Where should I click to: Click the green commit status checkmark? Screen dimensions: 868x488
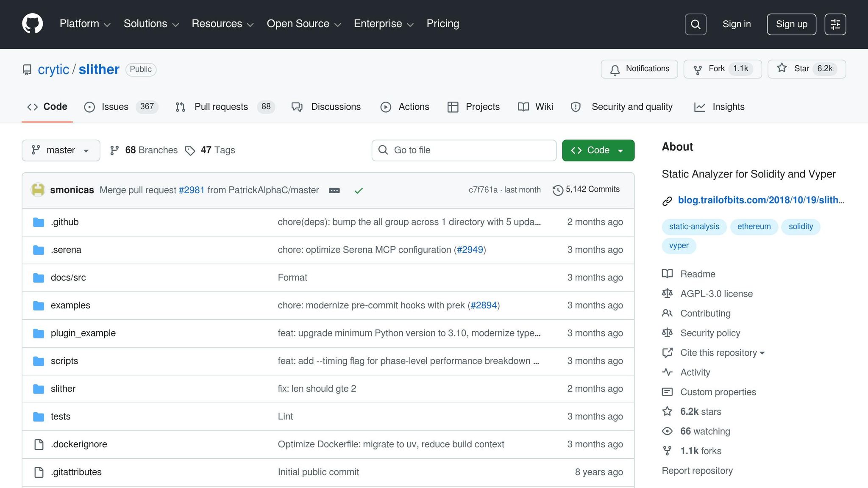point(359,191)
